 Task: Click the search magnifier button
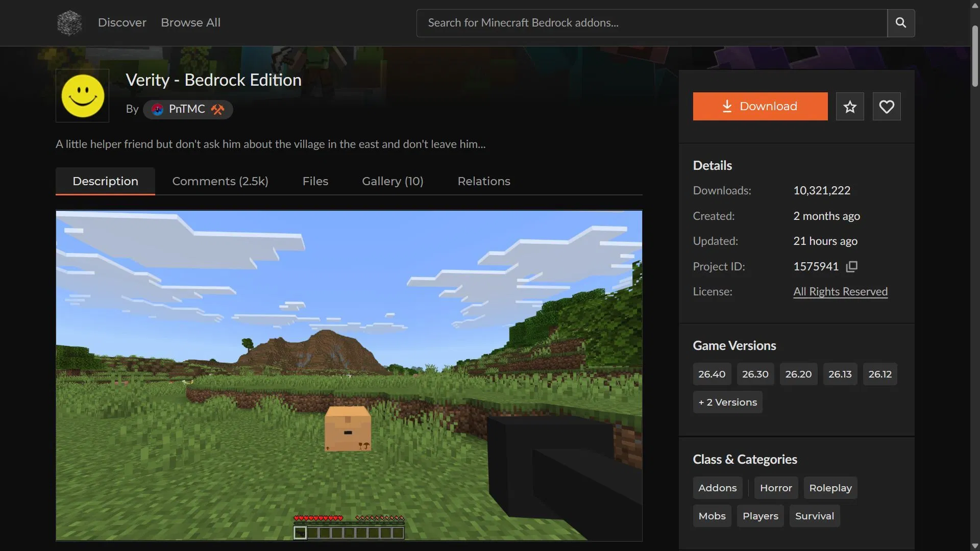(x=901, y=23)
